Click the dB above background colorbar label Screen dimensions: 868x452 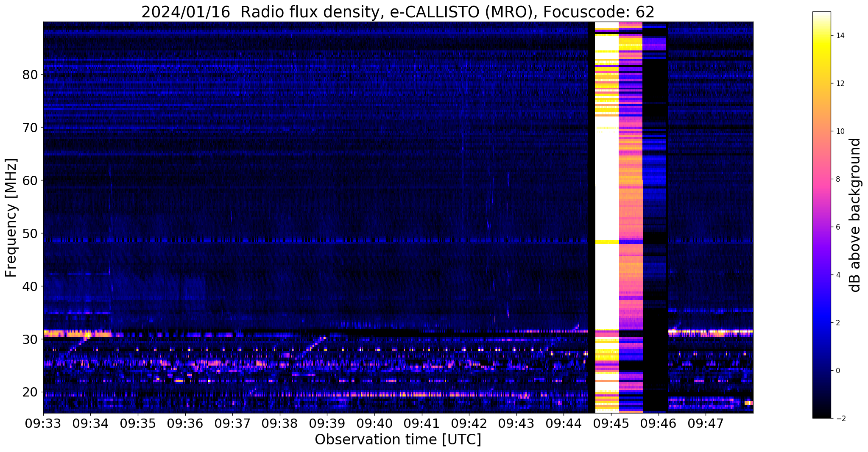(855, 215)
